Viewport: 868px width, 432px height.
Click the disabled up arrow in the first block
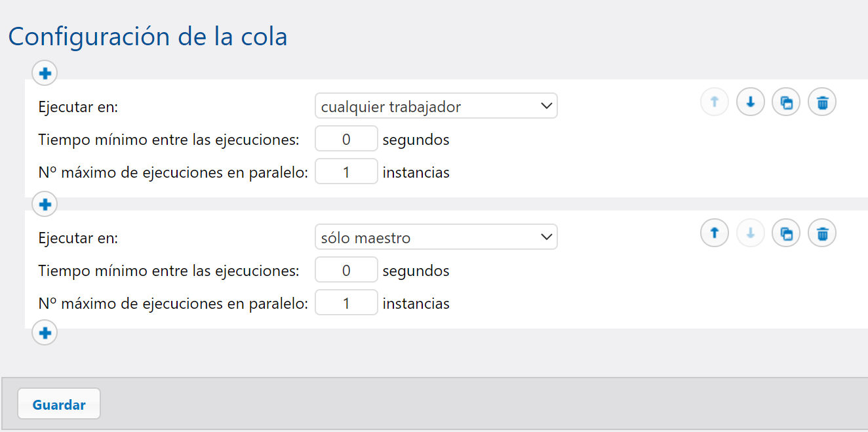click(715, 103)
